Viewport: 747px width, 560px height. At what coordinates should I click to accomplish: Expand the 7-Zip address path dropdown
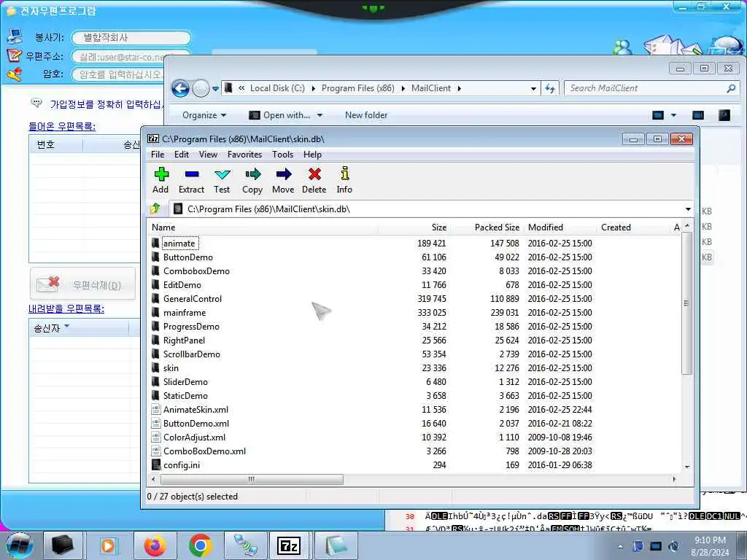[x=688, y=209]
